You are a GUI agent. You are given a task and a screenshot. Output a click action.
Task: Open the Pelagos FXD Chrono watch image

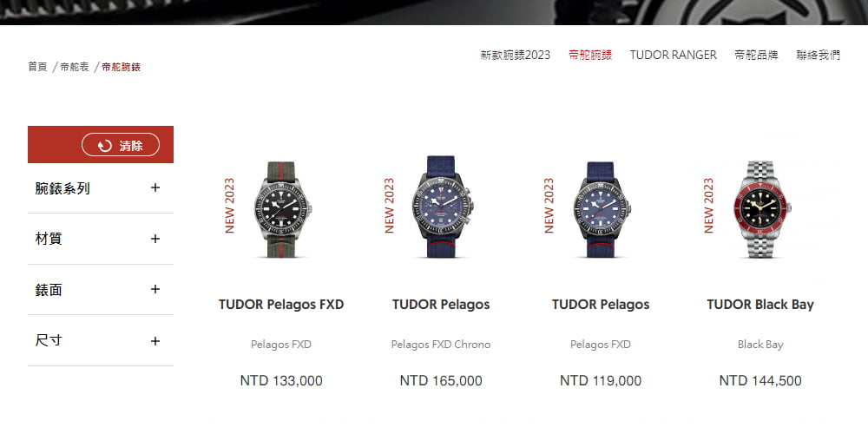(441, 207)
